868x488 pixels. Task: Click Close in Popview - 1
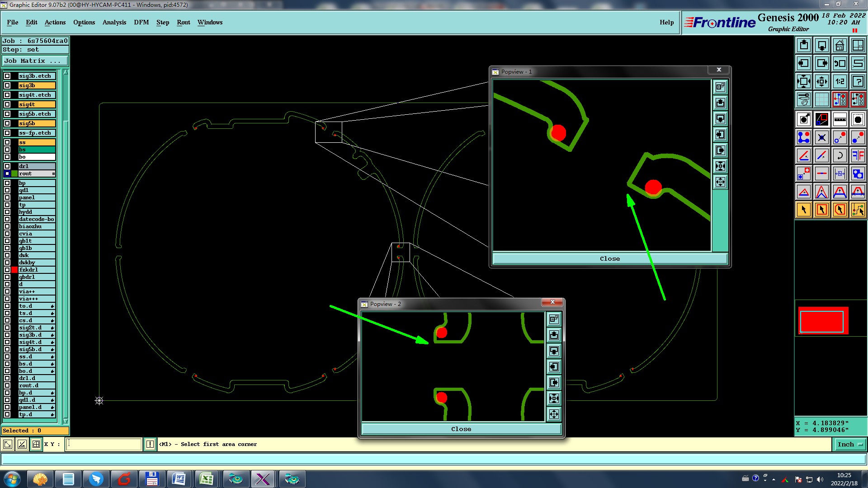tap(610, 258)
